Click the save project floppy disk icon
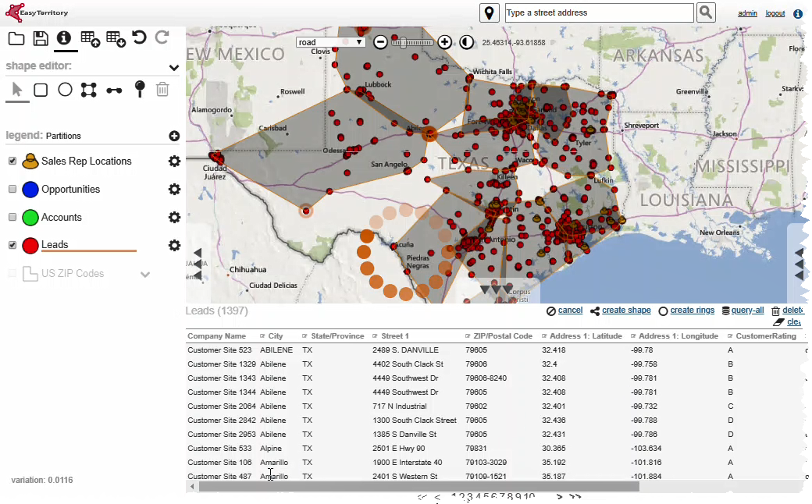The width and height of the screenshot is (812, 504). tap(41, 38)
